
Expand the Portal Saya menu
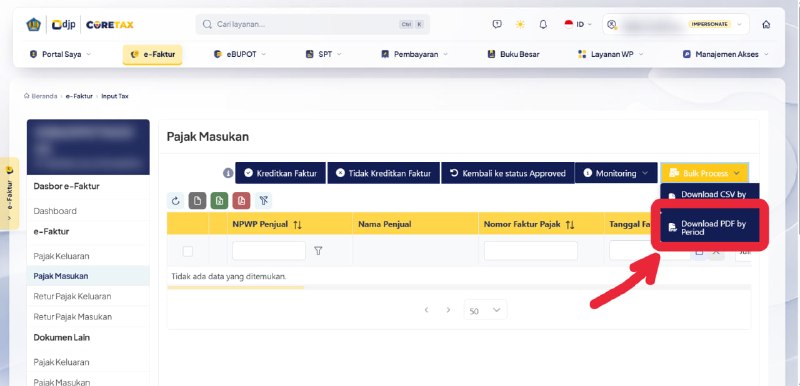(x=60, y=54)
